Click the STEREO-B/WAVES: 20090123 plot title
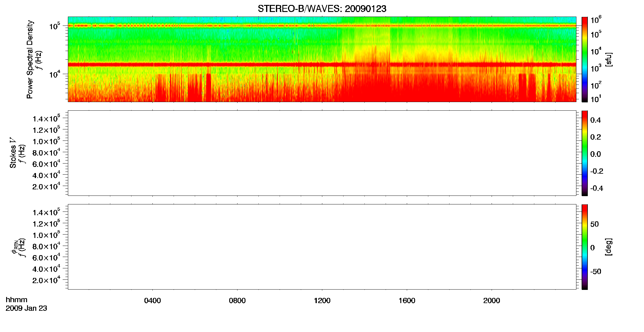 click(322, 9)
